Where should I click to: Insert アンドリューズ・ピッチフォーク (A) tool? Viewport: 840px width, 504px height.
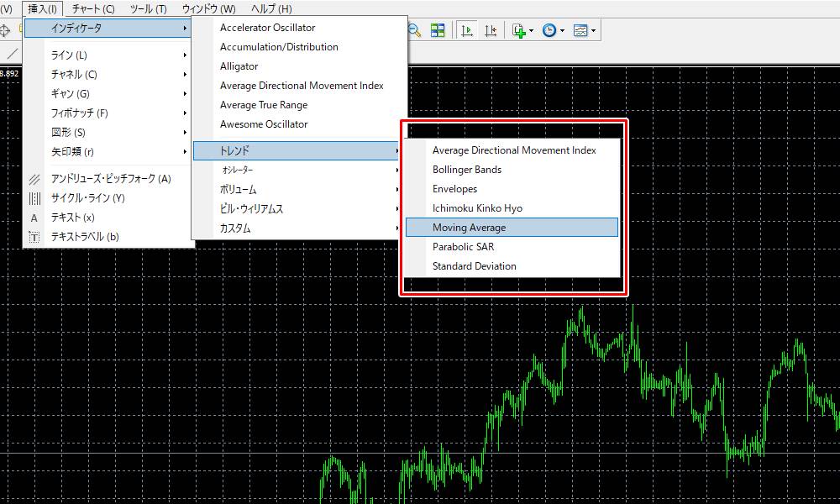110,179
